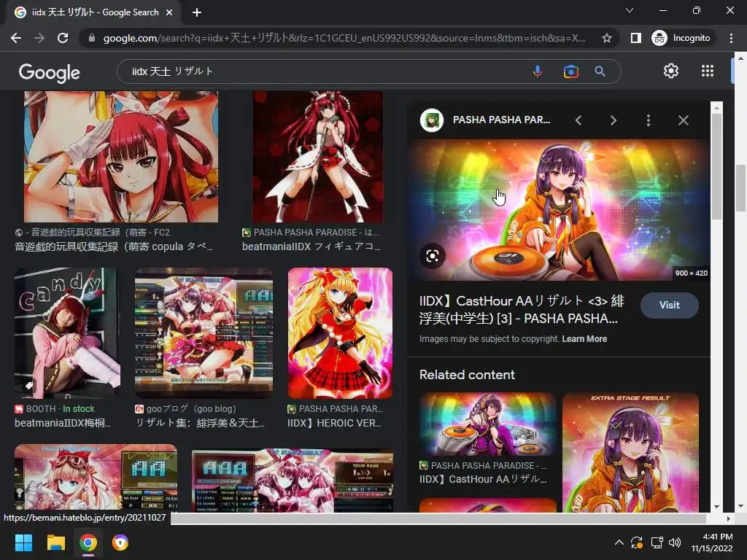Go back using browser back arrow
The width and height of the screenshot is (747, 560).
tap(16, 38)
